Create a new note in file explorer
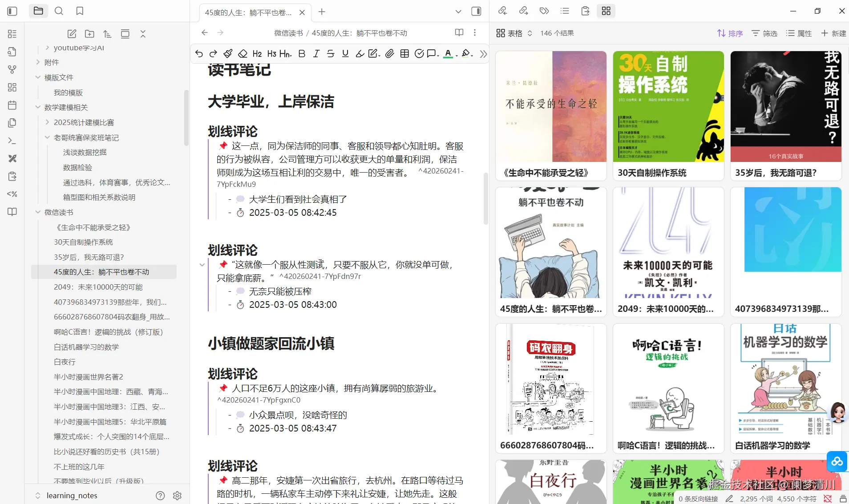 (72, 34)
